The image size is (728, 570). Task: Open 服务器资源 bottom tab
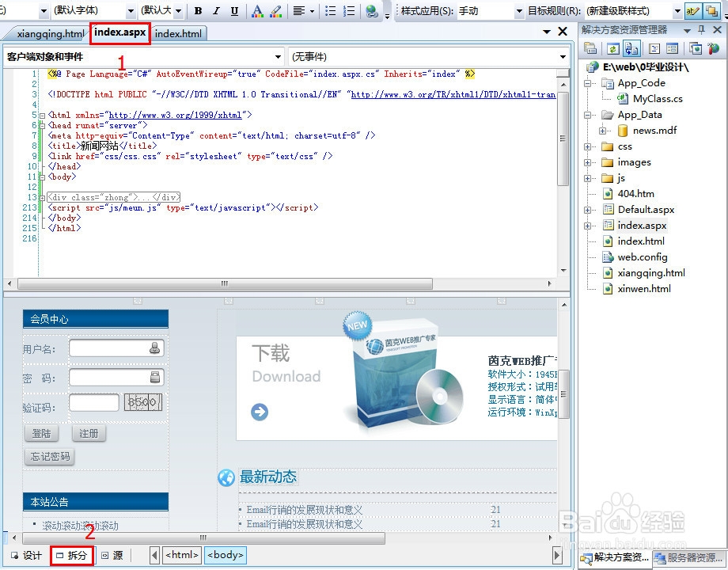[x=688, y=558]
